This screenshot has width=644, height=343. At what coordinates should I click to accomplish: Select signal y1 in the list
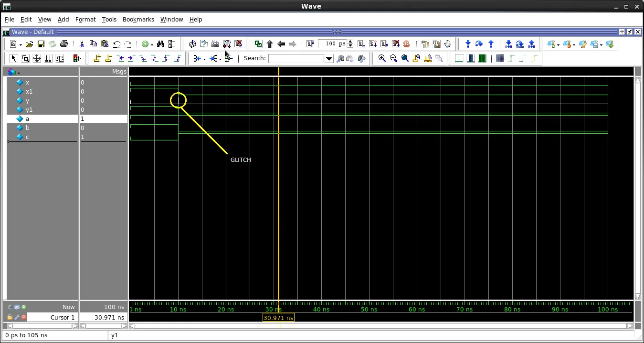(x=42, y=110)
